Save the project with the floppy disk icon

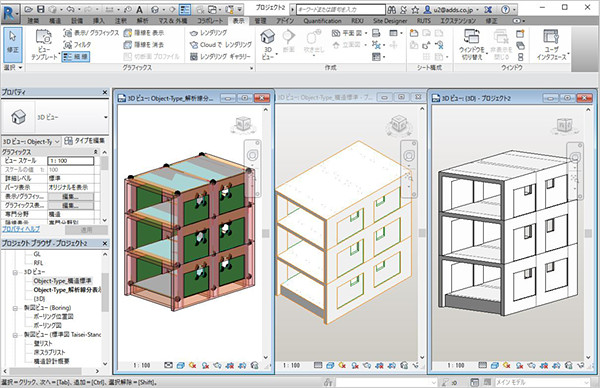tap(41, 9)
